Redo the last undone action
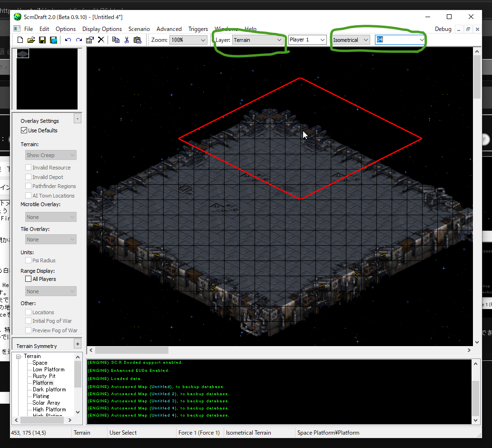The height and width of the screenshot is (448, 492). coord(79,40)
